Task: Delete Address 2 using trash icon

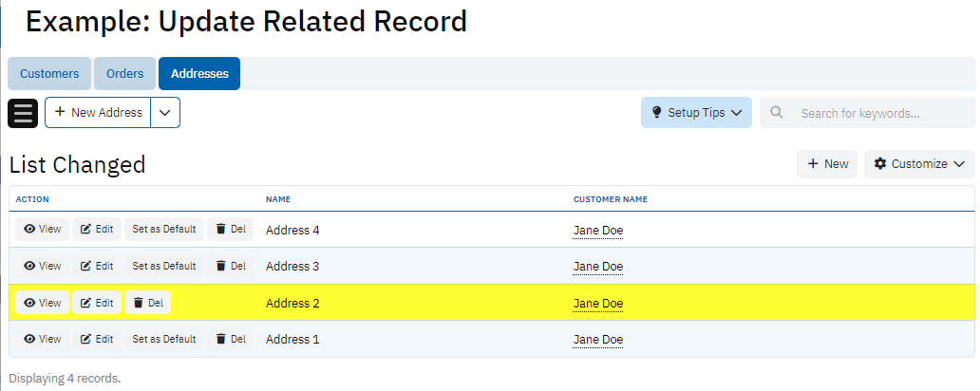Action: pos(139,304)
